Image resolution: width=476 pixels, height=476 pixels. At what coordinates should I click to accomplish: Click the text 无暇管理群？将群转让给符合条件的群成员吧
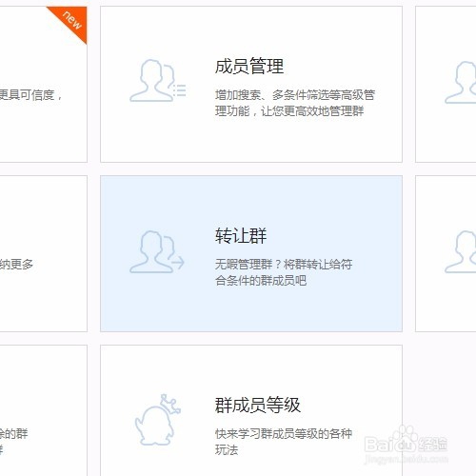pyautogui.click(x=284, y=272)
